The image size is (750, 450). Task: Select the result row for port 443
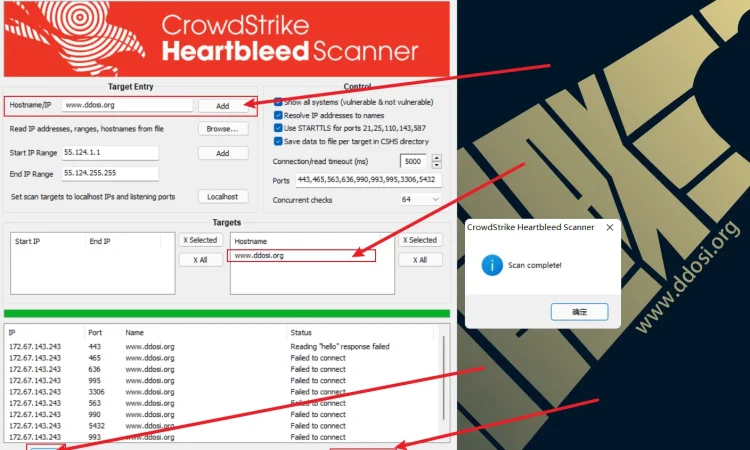pos(222,346)
